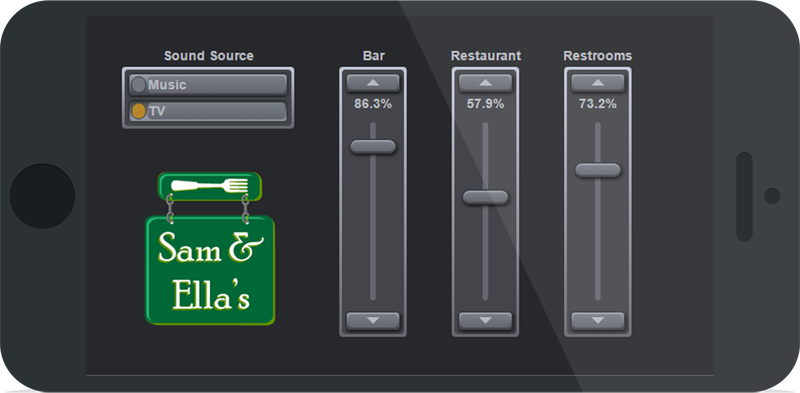
Task: Click the Restaurant column label
Action: [x=486, y=56]
